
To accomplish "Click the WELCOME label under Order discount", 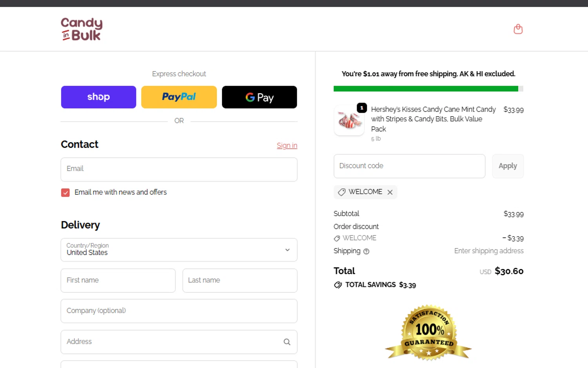I will coord(359,238).
